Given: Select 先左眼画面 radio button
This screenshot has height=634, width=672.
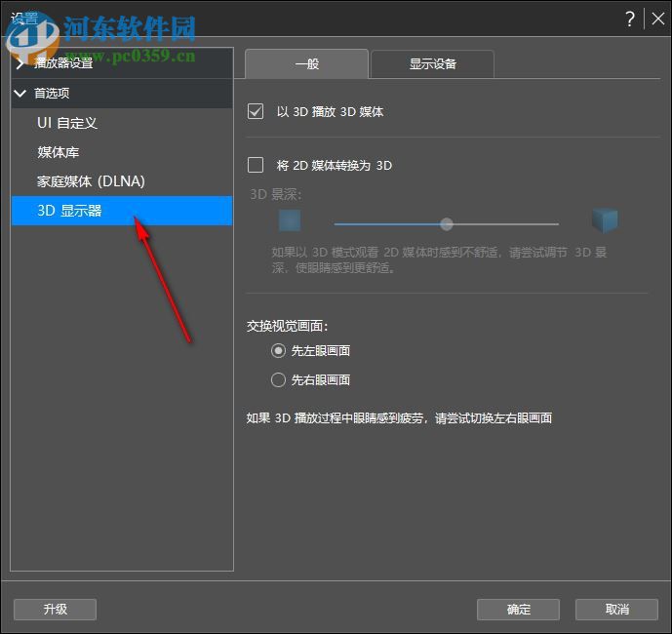Looking at the screenshot, I should point(278,350).
